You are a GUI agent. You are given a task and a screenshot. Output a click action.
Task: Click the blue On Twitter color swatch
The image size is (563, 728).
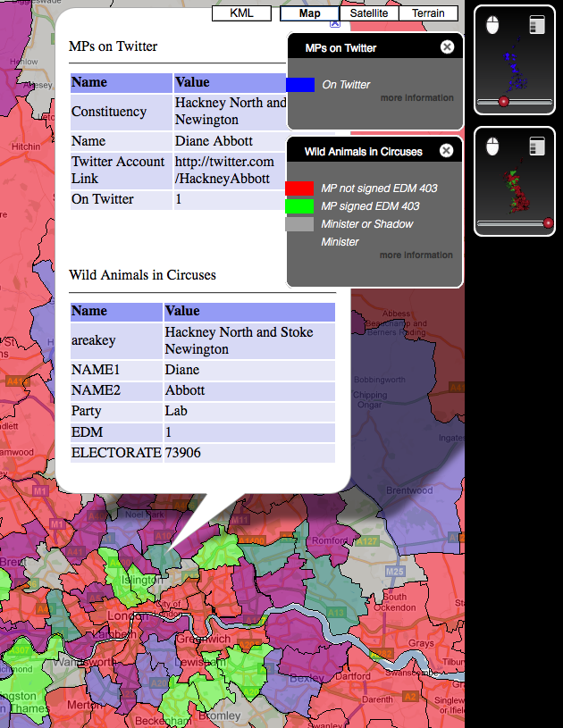pyautogui.click(x=300, y=85)
